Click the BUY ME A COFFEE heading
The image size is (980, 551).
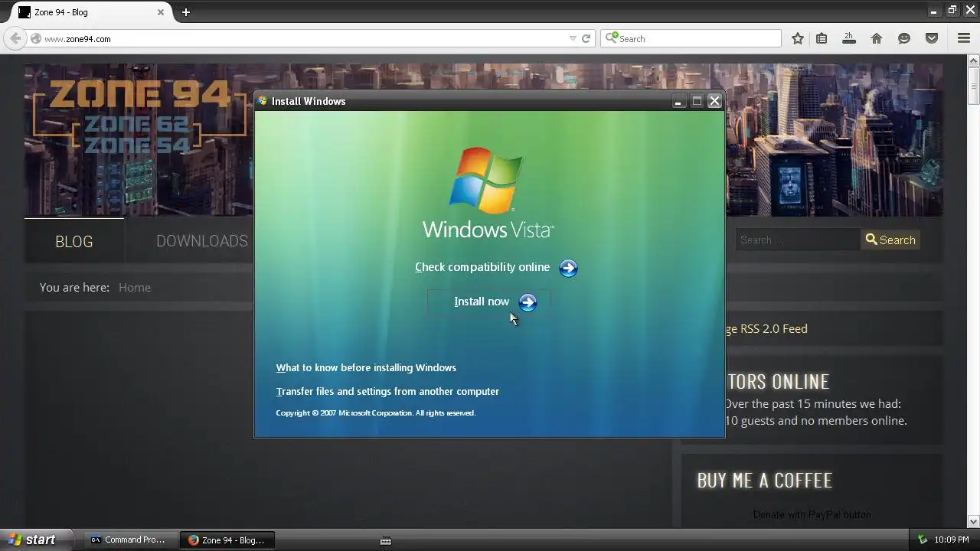(764, 481)
